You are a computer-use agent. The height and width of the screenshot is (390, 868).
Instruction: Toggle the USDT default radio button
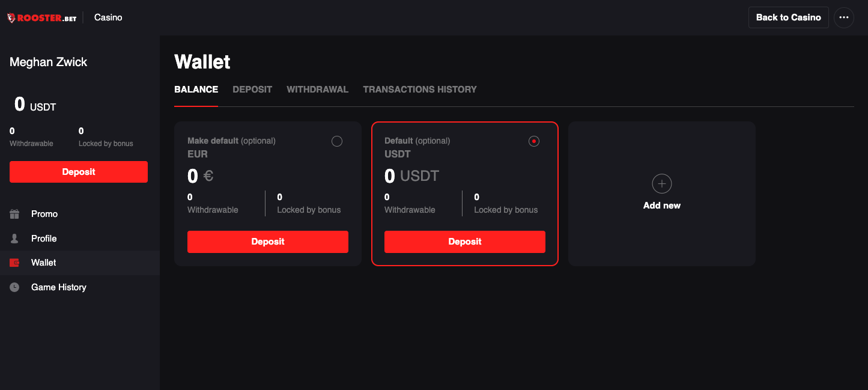pyautogui.click(x=534, y=141)
